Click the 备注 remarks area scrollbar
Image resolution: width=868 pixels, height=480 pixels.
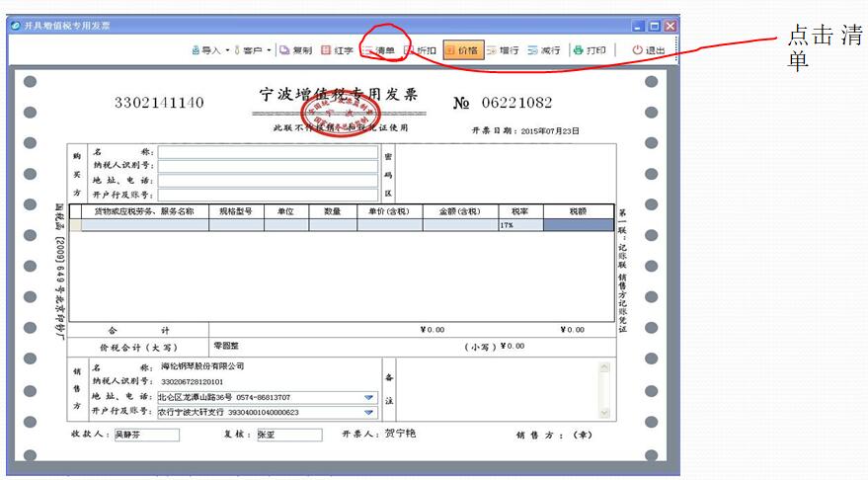tap(603, 390)
